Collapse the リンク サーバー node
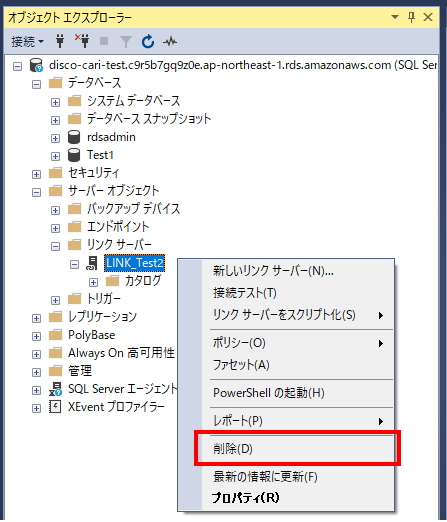 pos(55,246)
